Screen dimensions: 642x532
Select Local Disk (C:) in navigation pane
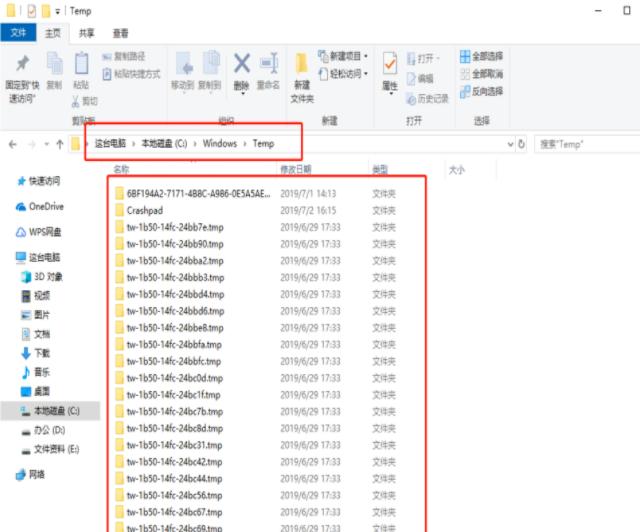click(50, 411)
